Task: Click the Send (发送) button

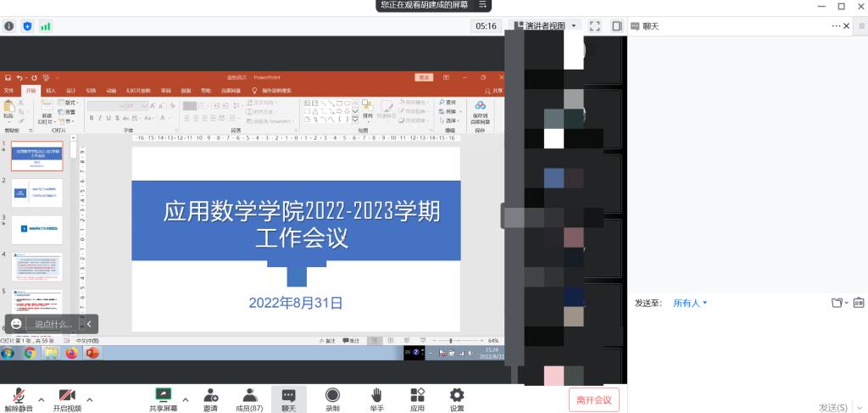Action: click(x=832, y=407)
